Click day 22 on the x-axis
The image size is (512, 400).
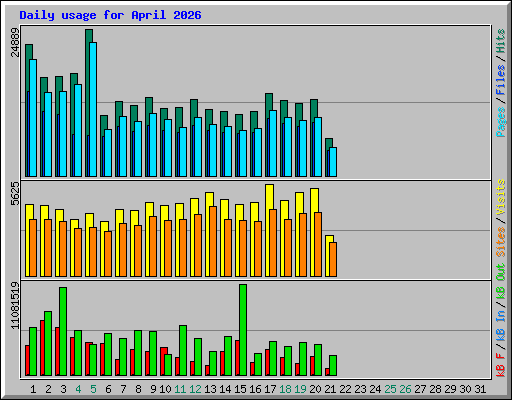345,389
